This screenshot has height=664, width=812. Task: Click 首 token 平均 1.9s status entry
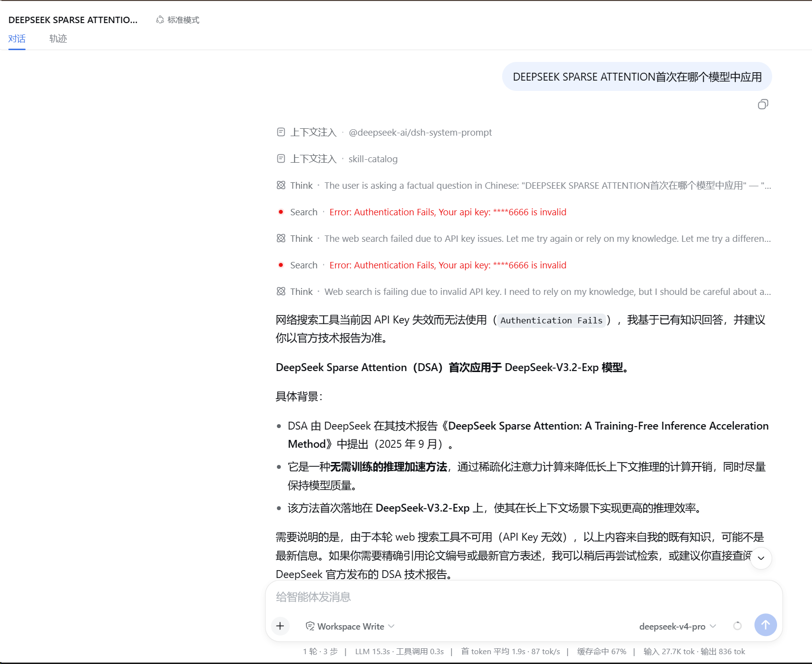pos(511,652)
